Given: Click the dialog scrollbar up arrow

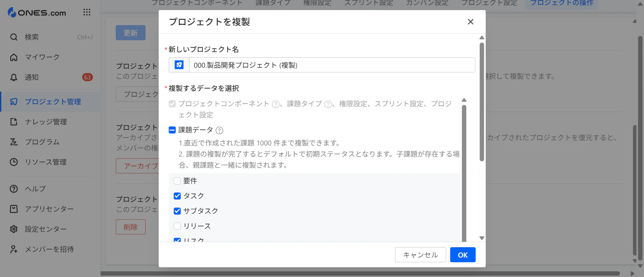Looking at the screenshot, I should (x=482, y=38).
